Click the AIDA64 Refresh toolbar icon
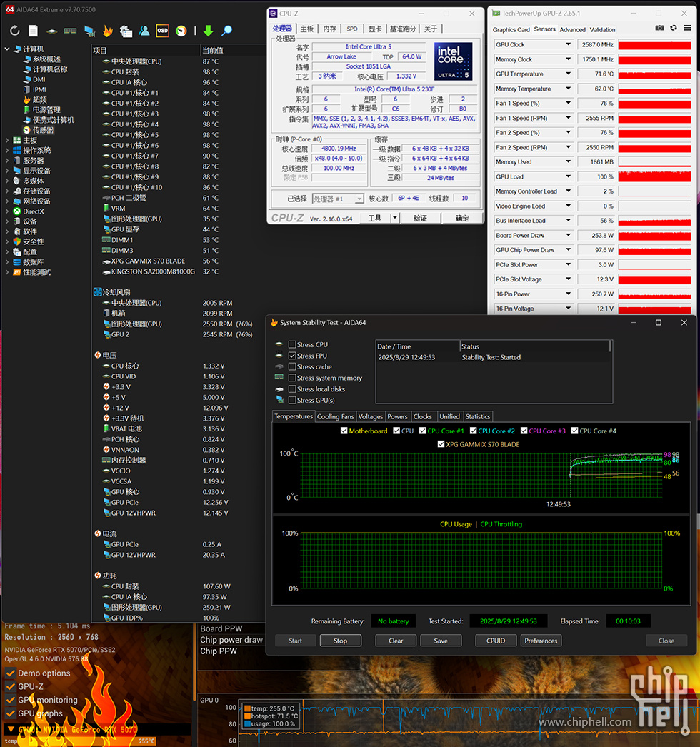Image resolution: width=700 pixels, height=747 pixels. point(15,31)
